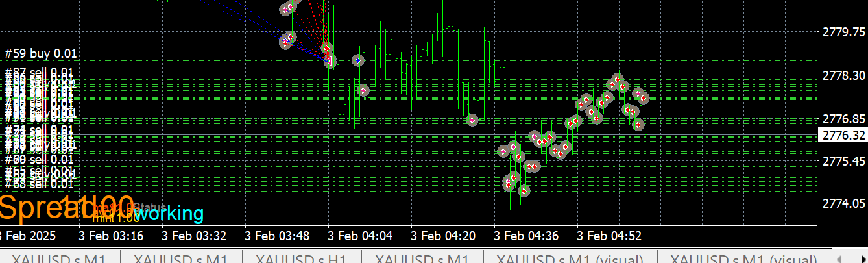Select the #59 buy 0.01 order label
Image resolution: width=868 pixels, height=263 pixels.
[x=41, y=54]
